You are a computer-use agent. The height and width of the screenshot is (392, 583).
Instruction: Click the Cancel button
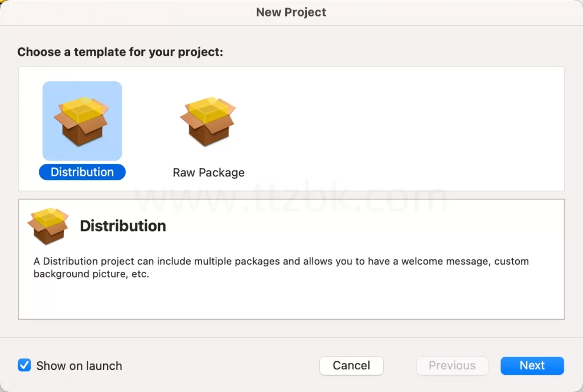point(351,365)
